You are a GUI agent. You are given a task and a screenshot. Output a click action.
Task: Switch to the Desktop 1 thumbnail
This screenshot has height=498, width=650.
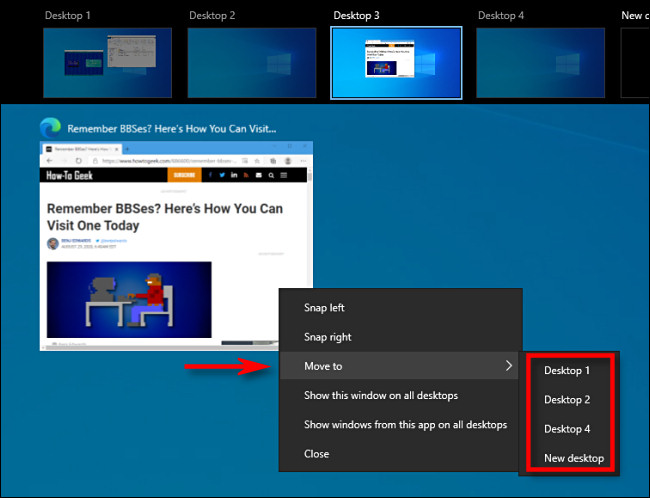107,63
